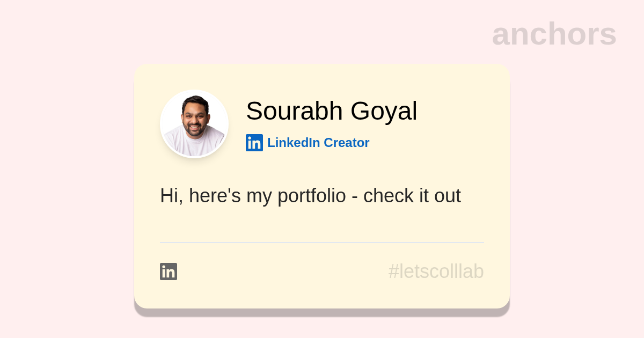Click Sourabh Goyal's circular profile photo
The width and height of the screenshot is (644, 338).
194,124
